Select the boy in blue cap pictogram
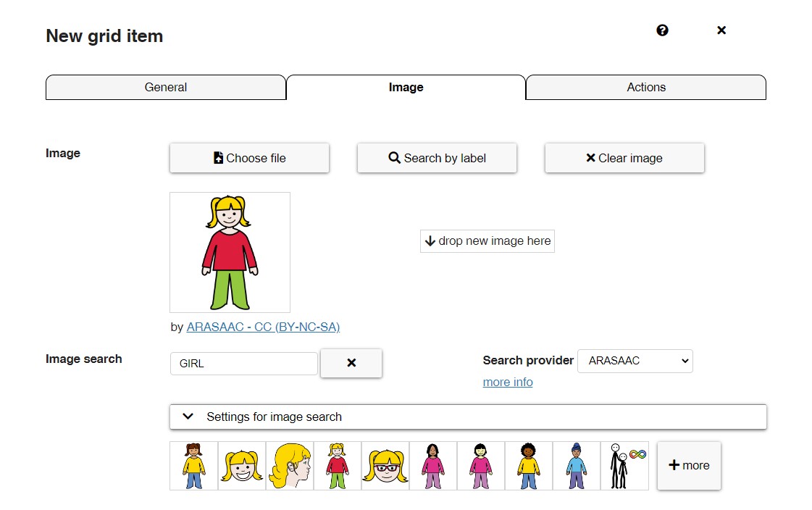The width and height of the screenshot is (812, 510). [577, 465]
